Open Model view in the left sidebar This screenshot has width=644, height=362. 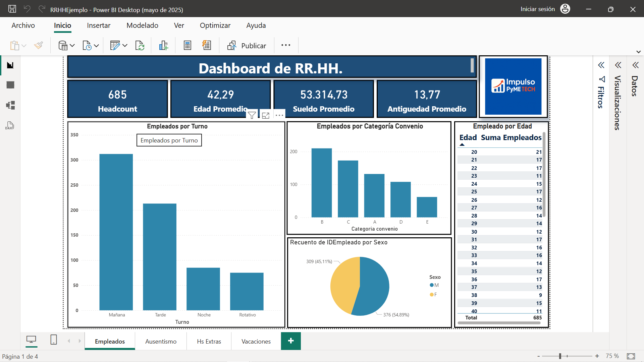click(10, 105)
